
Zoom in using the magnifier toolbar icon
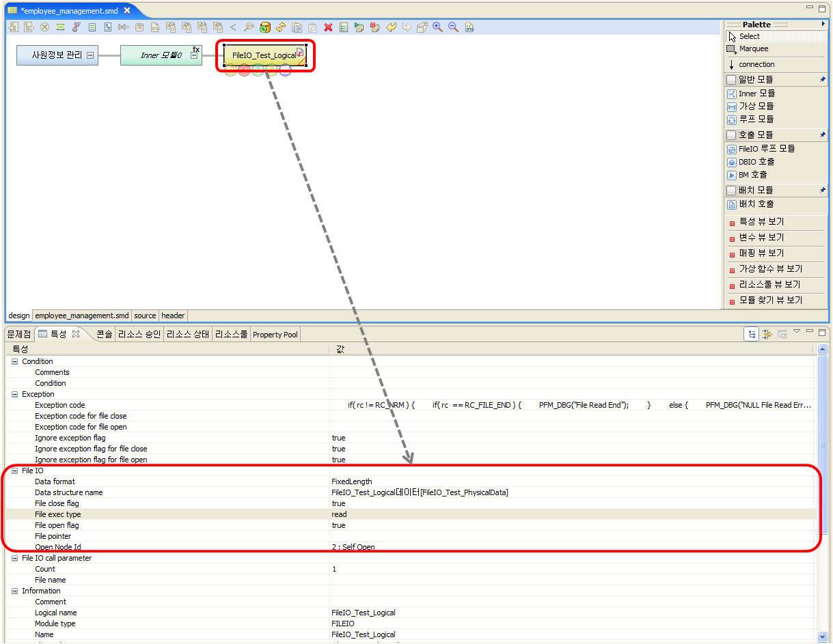pyautogui.click(x=438, y=27)
